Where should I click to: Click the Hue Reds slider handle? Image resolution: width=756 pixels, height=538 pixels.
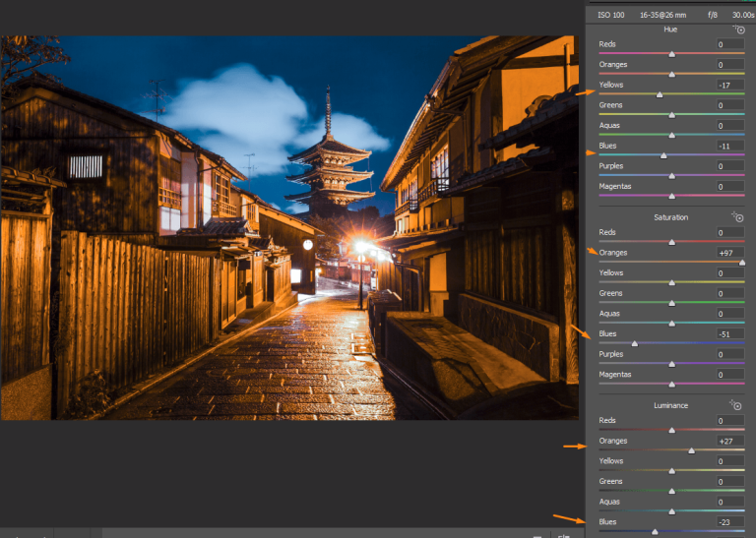671,54
